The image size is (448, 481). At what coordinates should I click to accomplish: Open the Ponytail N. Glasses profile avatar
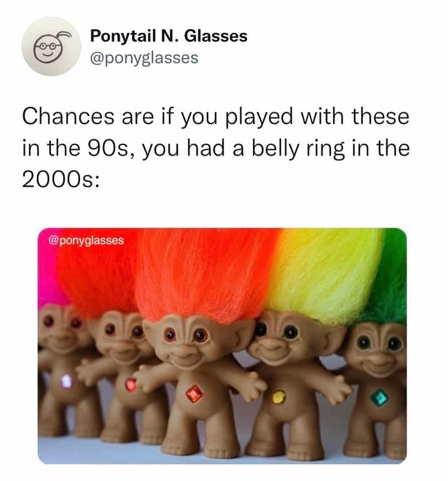[51, 46]
